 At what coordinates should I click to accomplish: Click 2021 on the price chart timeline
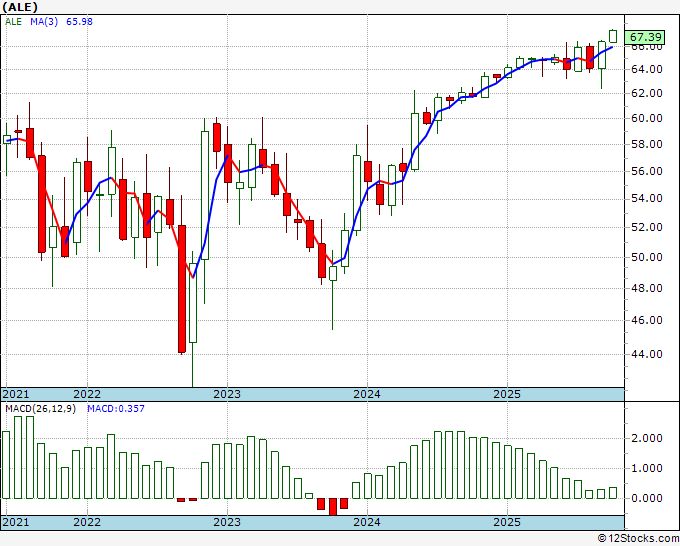[16, 394]
